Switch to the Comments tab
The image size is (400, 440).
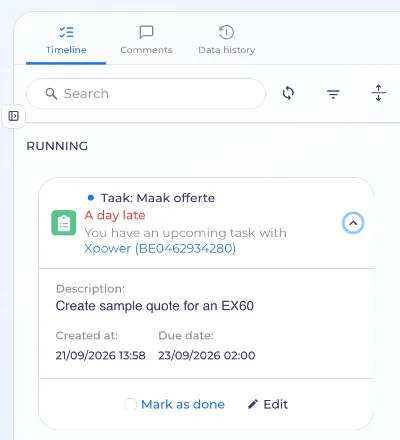pyautogui.click(x=146, y=40)
